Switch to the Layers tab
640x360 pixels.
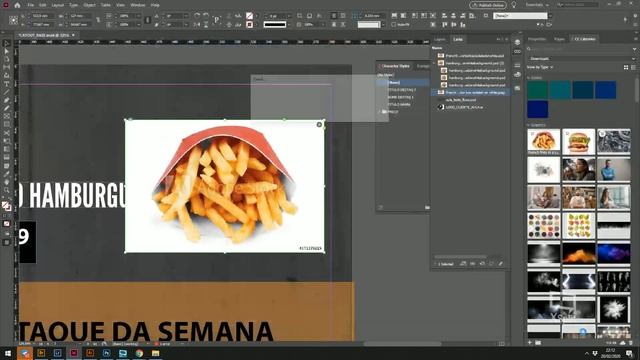pos(440,39)
